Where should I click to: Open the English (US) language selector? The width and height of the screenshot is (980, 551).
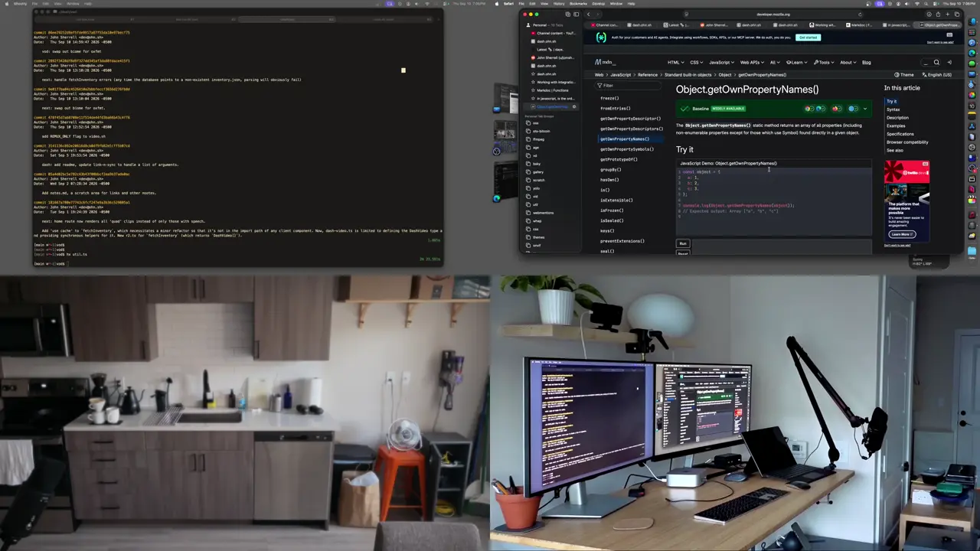[936, 75]
